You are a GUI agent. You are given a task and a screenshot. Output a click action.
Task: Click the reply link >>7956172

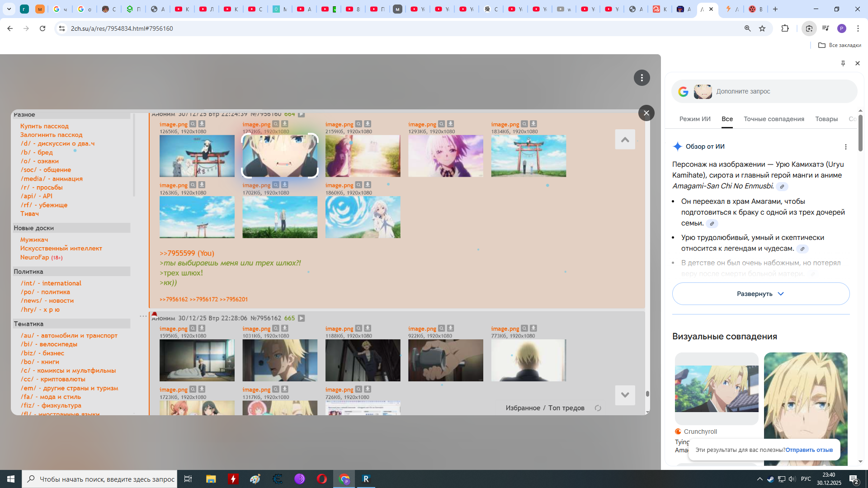coord(203,300)
